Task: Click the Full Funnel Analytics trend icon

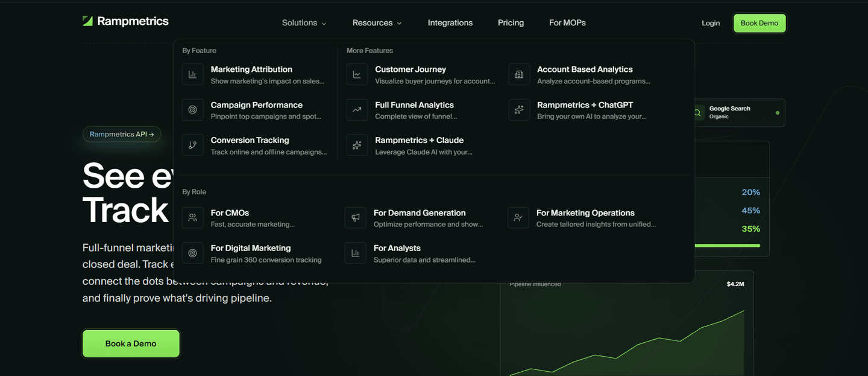Action: [x=357, y=110]
